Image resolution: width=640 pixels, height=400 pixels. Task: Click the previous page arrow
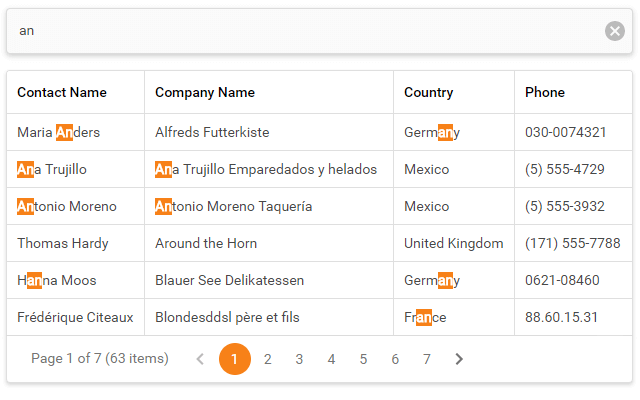pyautogui.click(x=200, y=359)
